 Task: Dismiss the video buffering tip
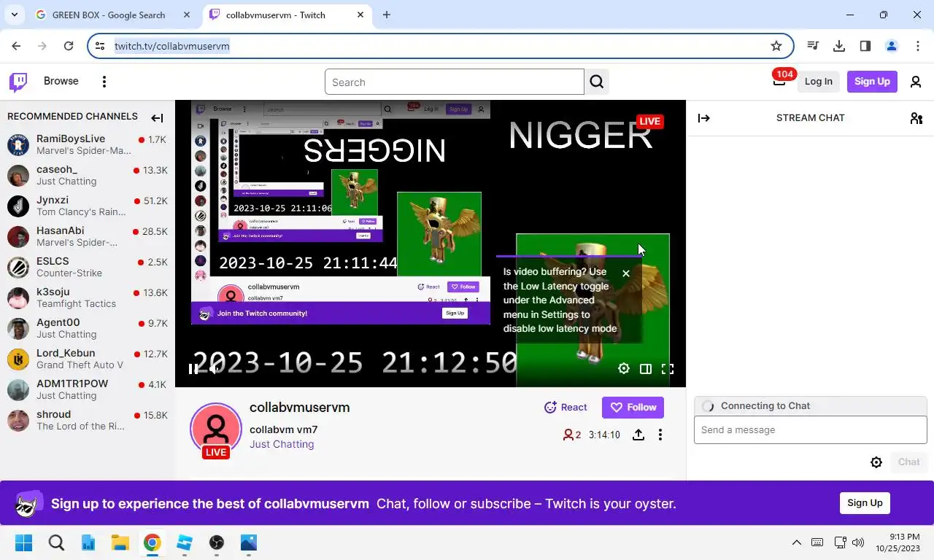tap(626, 273)
